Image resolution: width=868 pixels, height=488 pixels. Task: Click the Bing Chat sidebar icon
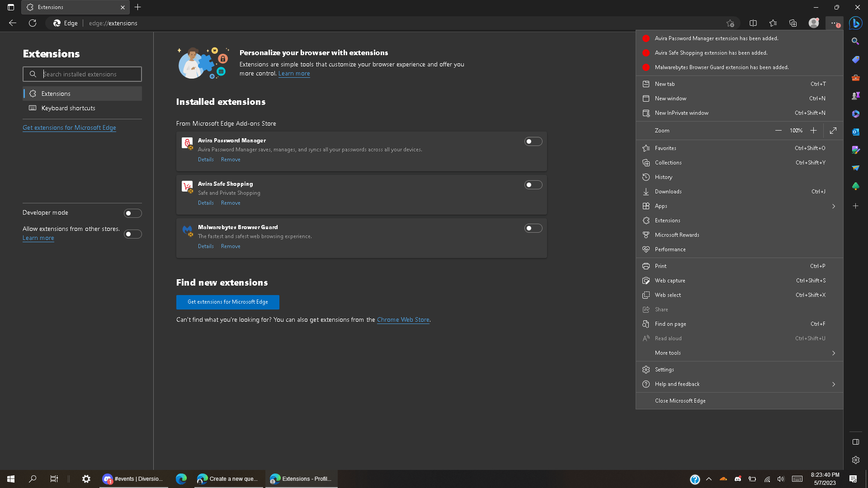[855, 23]
